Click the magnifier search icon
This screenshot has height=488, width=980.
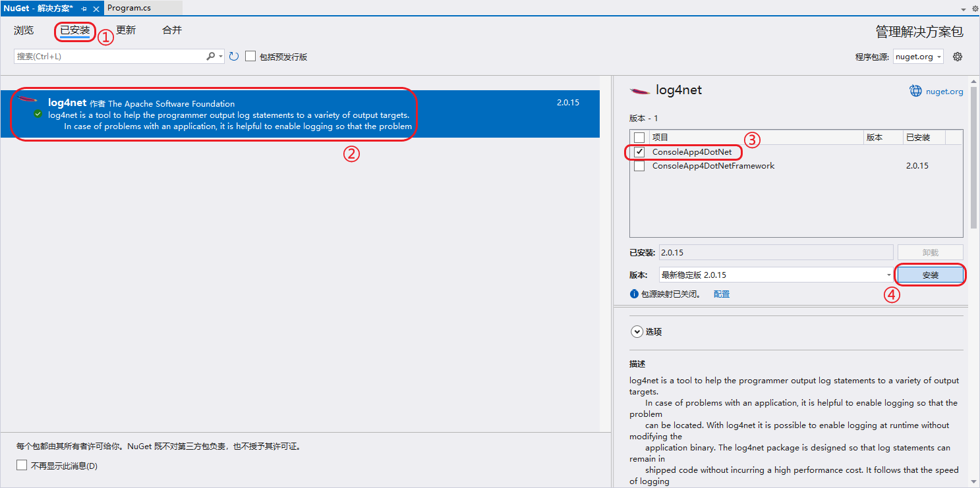tap(211, 57)
